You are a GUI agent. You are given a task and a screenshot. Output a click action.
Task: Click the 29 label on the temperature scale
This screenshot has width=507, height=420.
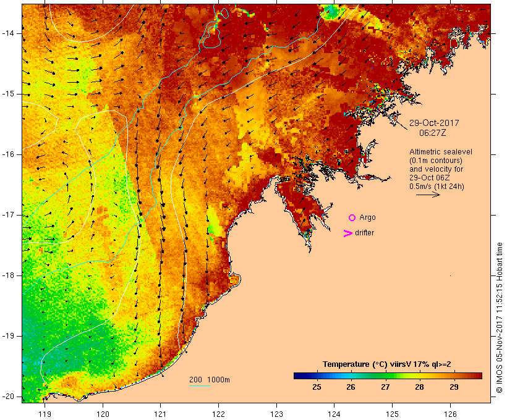[454, 387]
